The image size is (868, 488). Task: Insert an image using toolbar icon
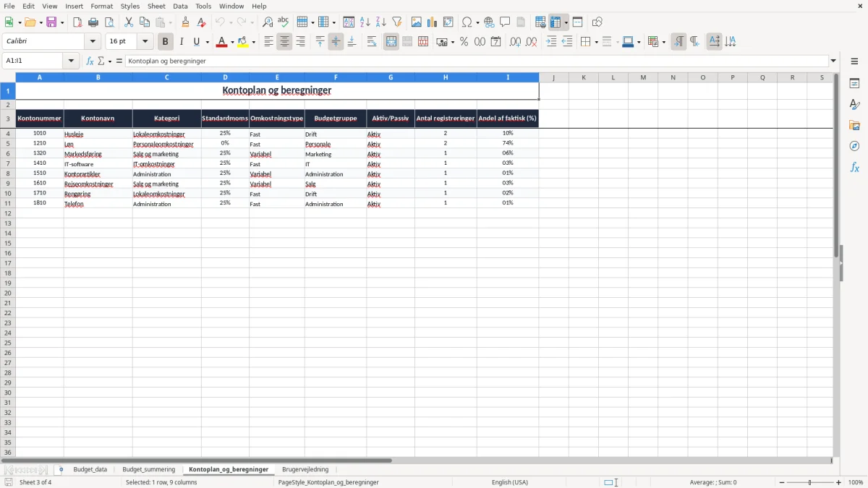tap(417, 22)
